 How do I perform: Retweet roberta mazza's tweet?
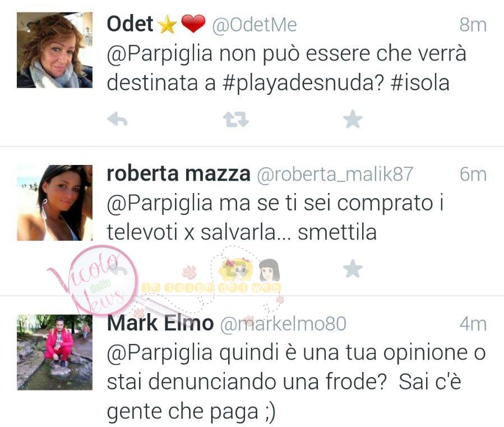click(x=235, y=270)
